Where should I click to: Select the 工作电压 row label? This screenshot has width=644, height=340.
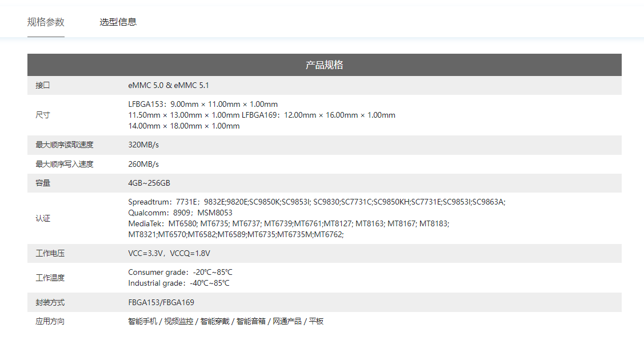(50, 253)
